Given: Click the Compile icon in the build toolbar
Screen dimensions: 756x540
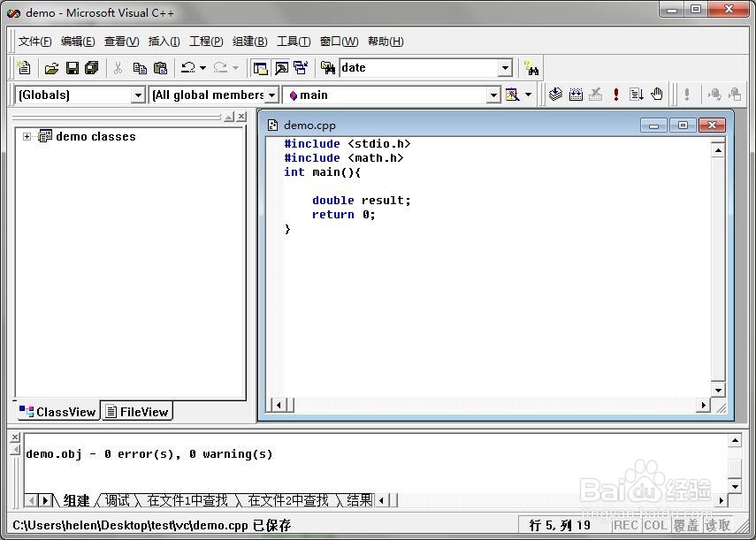Looking at the screenshot, I should pos(555,95).
